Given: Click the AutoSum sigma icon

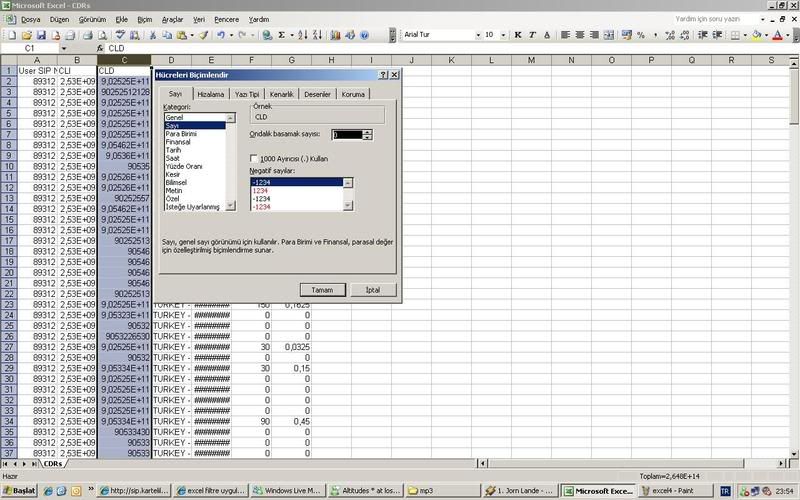Looking at the screenshot, I should [281, 34].
